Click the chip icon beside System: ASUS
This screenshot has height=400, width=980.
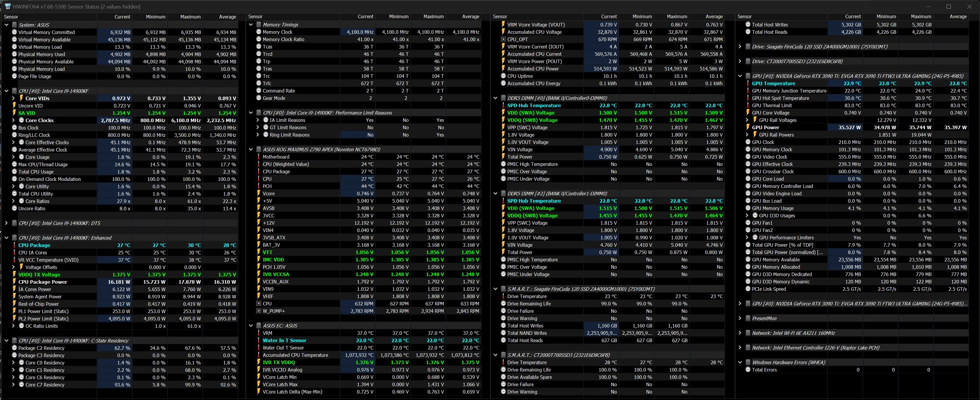(14, 25)
